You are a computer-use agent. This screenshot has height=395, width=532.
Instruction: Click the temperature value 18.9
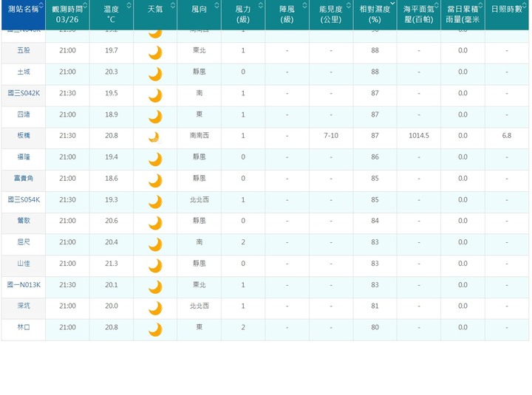coord(112,114)
